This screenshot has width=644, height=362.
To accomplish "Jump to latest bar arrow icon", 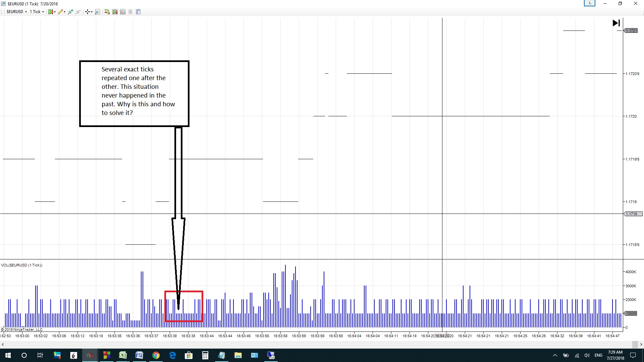I will tap(616, 23).
